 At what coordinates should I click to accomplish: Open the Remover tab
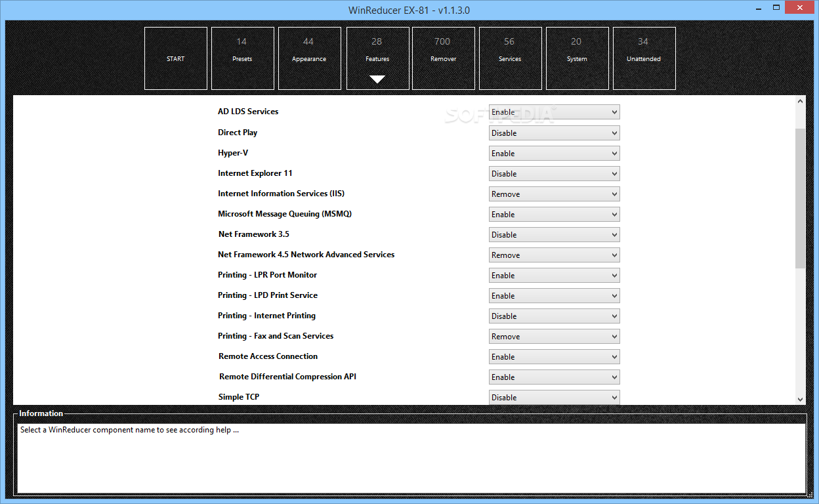click(444, 58)
